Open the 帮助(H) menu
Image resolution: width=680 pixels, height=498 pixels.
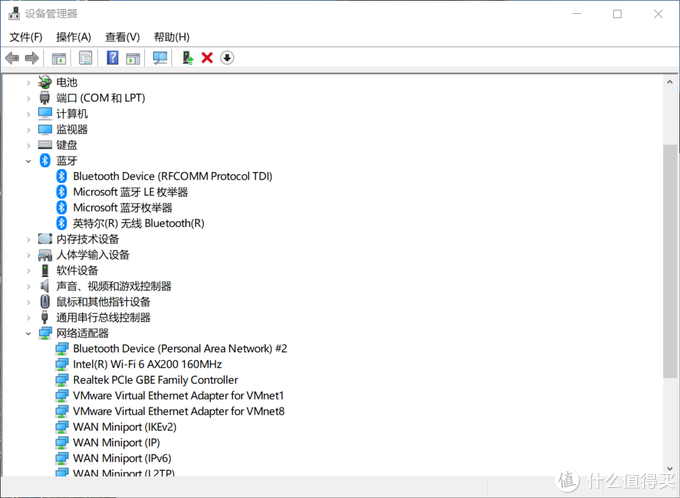click(172, 37)
